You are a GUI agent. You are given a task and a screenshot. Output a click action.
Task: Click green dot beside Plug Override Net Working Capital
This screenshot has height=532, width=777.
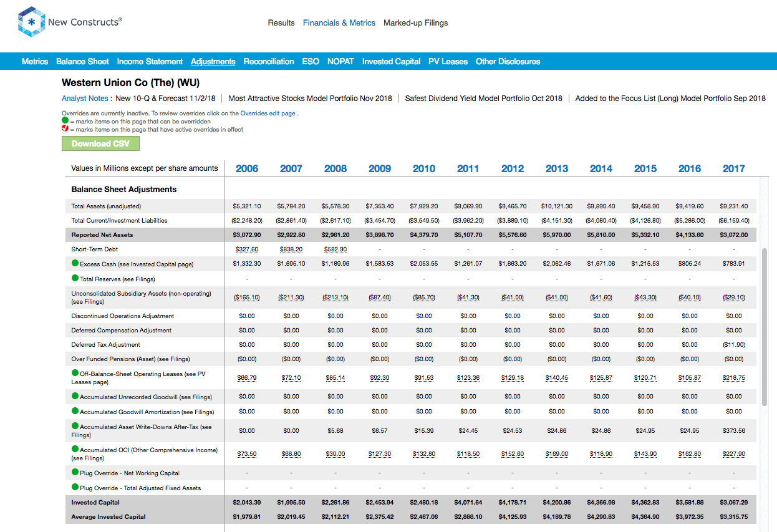[x=75, y=473]
